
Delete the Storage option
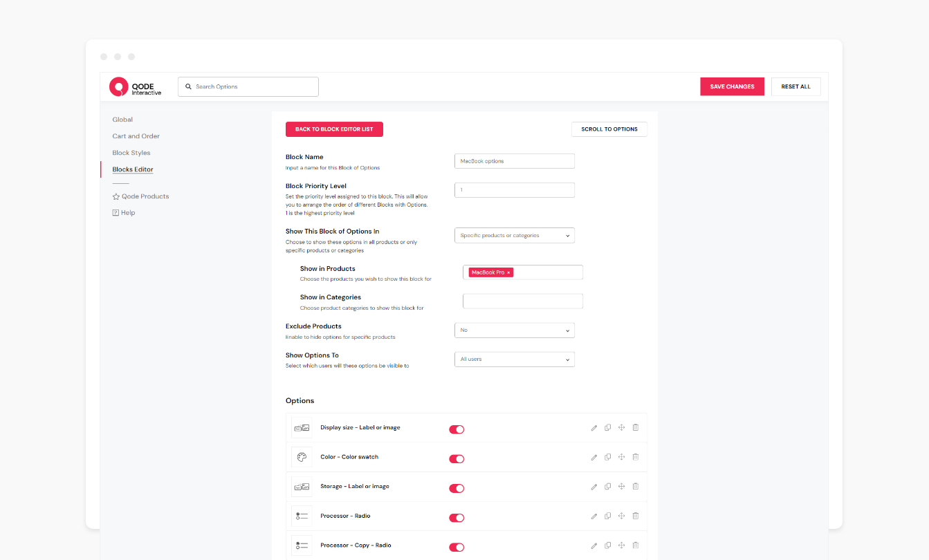(x=635, y=487)
